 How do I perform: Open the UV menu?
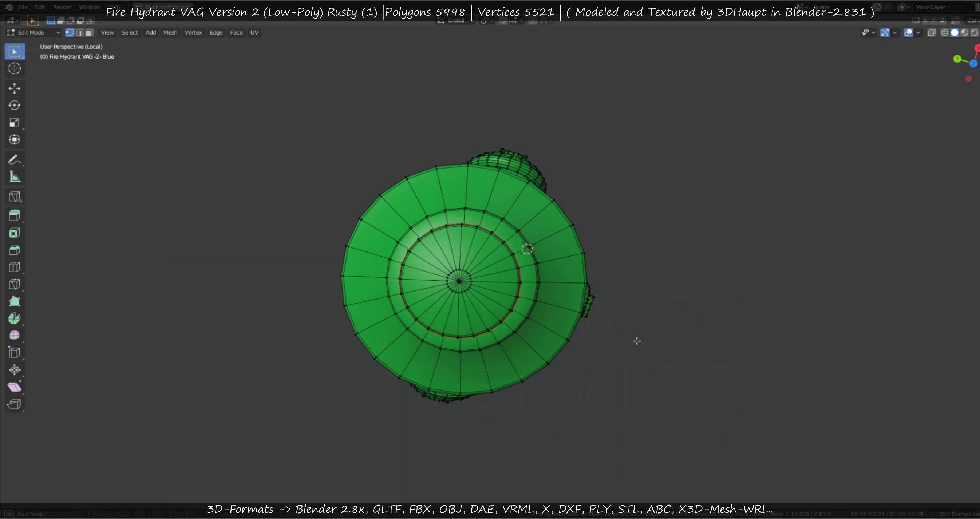pos(254,33)
